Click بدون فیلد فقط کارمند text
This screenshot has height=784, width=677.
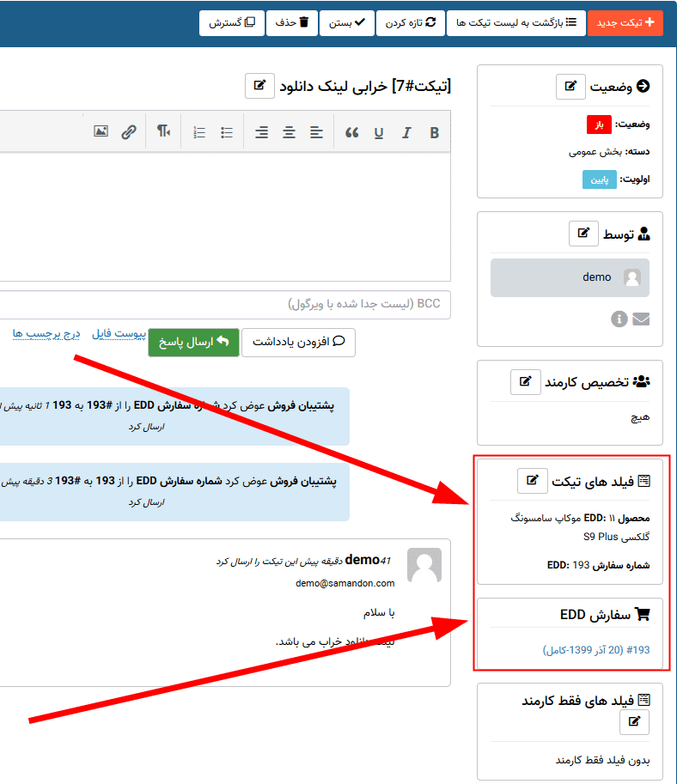[x=602, y=760]
